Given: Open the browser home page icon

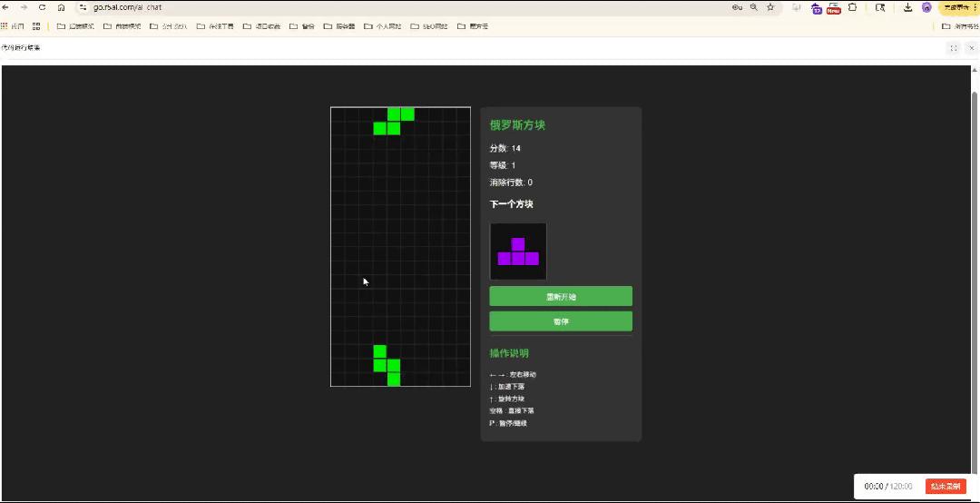Looking at the screenshot, I should 61,7.
